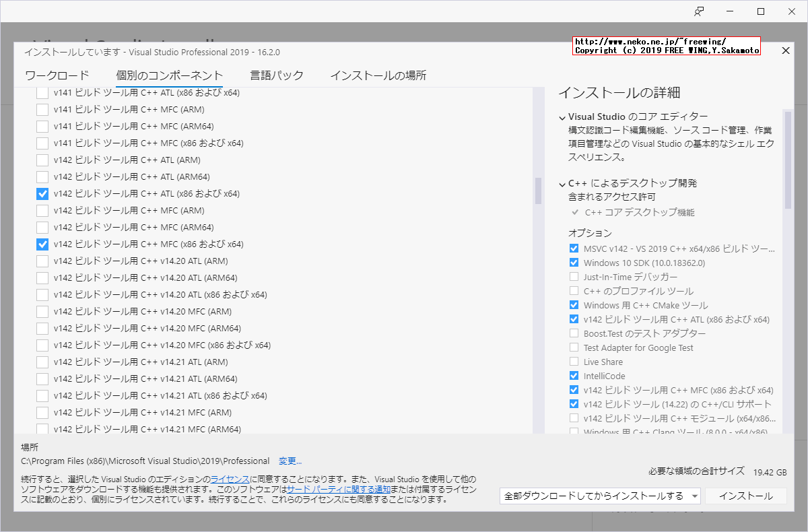Open the 変更… link to change install location
Image resolution: width=808 pixels, height=532 pixels.
290,461
